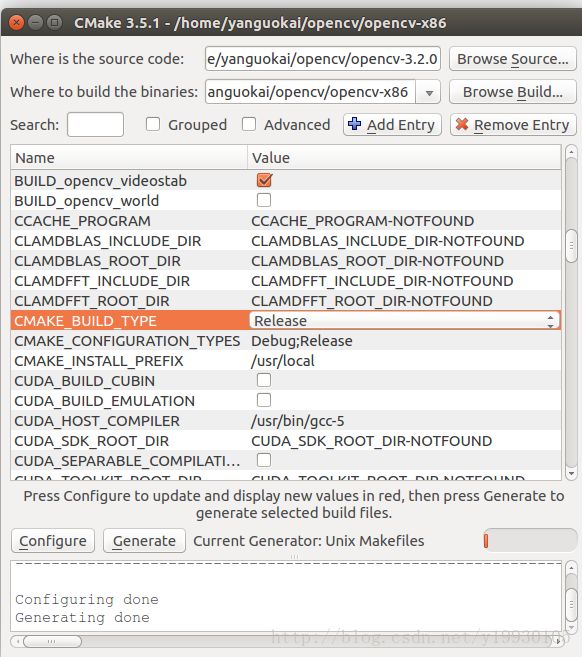This screenshot has width=582, height=657.
Task: Click the variable table vertical scrollbar thumb
Action: pyautogui.click(x=571, y=246)
